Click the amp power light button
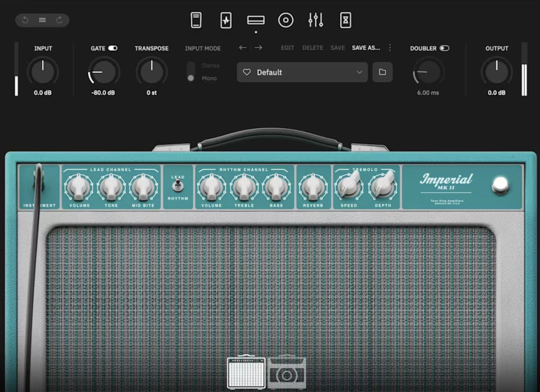The height and width of the screenshot is (392, 540). tap(500, 185)
